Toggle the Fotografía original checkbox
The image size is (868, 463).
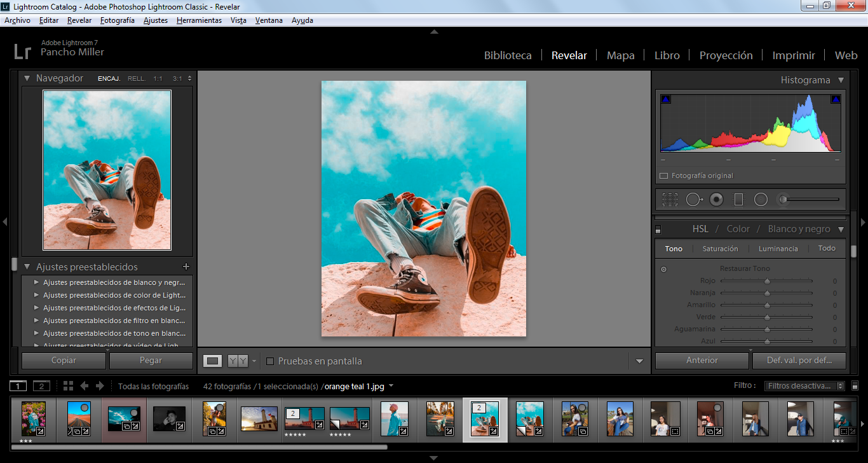coord(663,176)
